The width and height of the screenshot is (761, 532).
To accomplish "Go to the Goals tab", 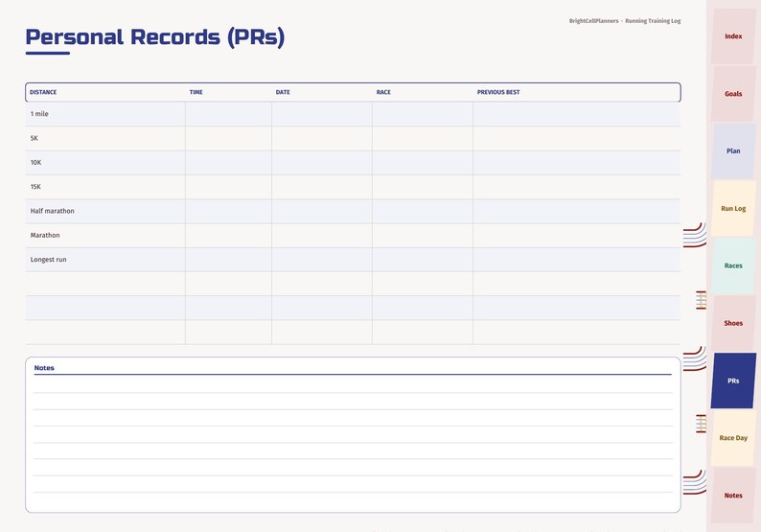I will tap(733, 94).
